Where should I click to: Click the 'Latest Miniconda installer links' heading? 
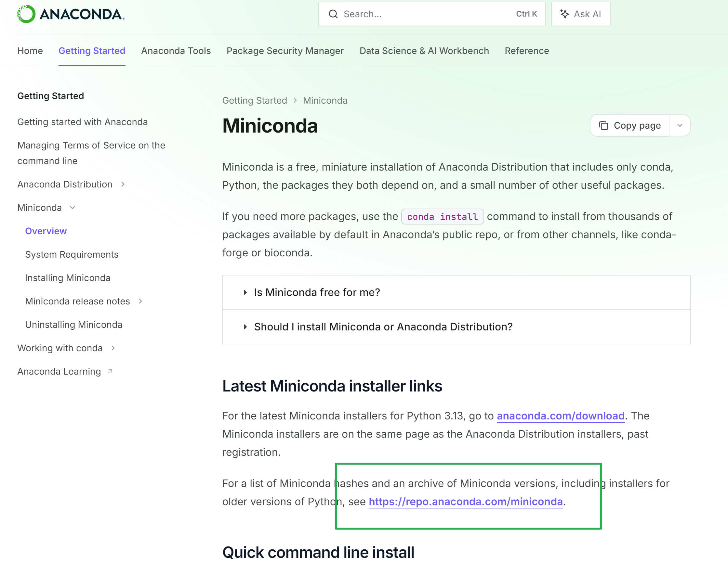(x=332, y=386)
